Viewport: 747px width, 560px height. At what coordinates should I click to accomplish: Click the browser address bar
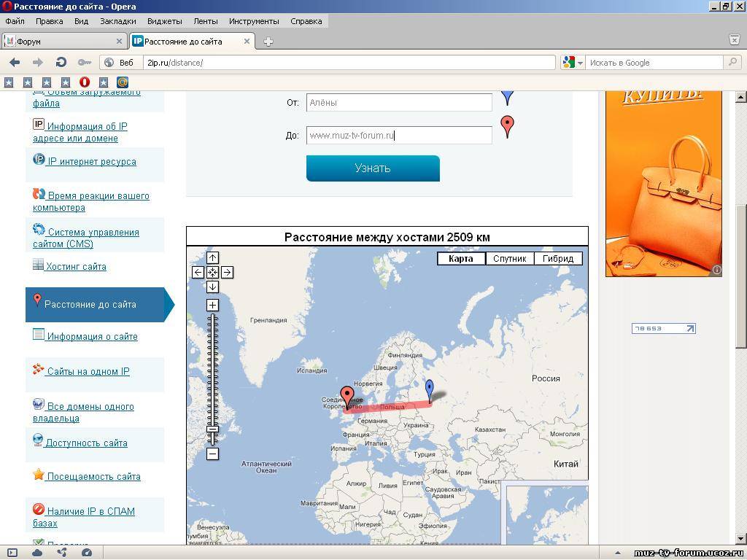[x=350, y=63]
